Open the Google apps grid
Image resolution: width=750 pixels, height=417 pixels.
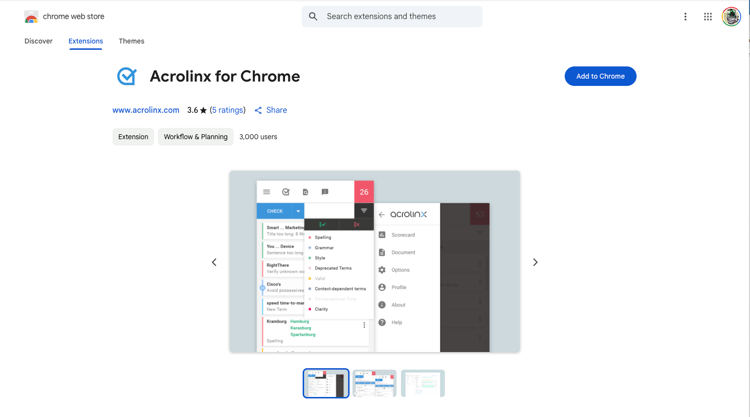(x=708, y=17)
